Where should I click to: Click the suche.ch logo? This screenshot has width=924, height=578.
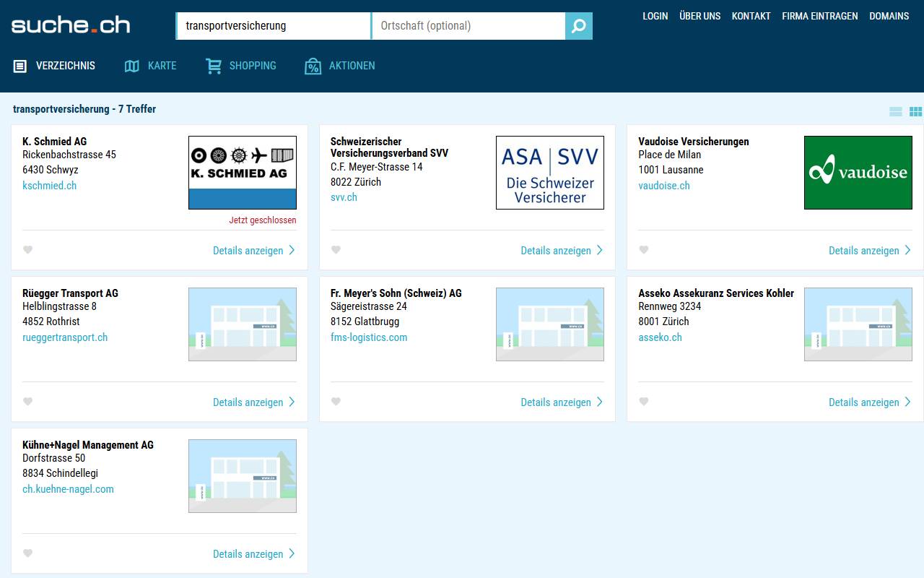[71, 25]
